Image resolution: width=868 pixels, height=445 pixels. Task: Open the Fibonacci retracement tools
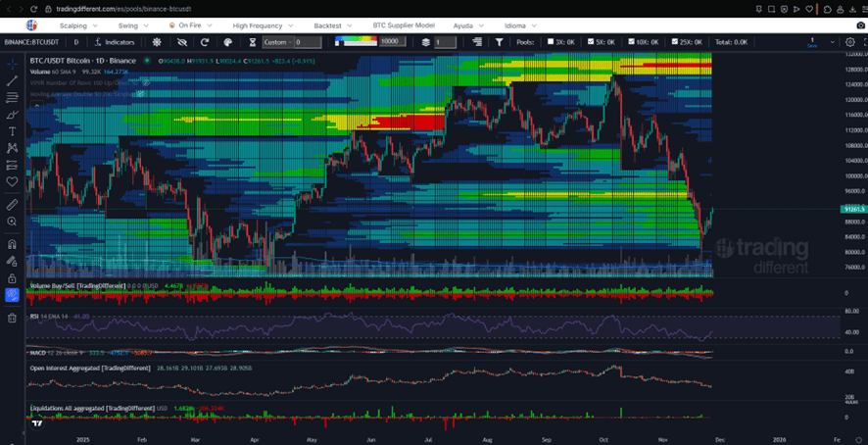12,98
